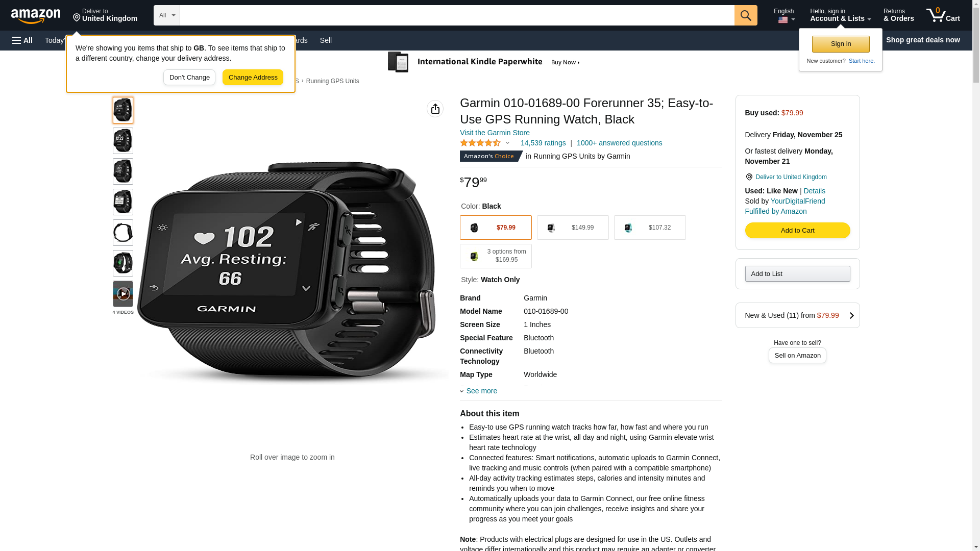Image resolution: width=980 pixels, height=551 pixels.
Task: Click the share icon above product image
Action: pyautogui.click(x=435, y=109)
